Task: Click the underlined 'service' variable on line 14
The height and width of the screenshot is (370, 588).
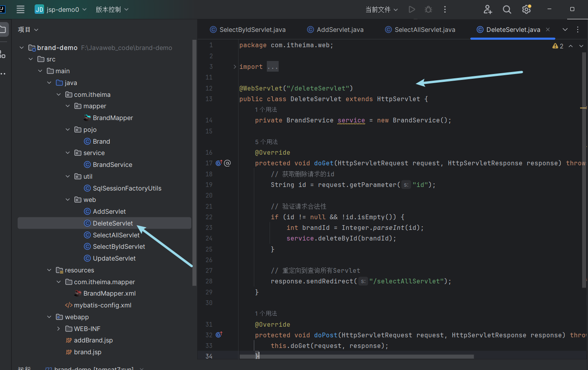Action: tap(351, 120)
